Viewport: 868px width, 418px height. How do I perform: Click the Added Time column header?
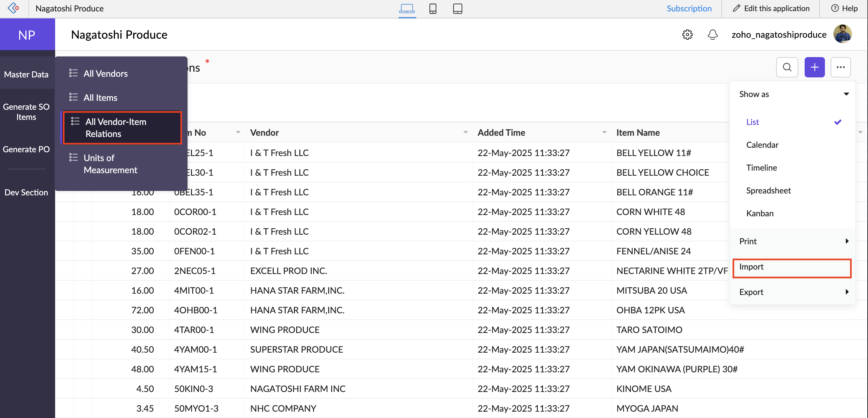click(x=501, y=133)
